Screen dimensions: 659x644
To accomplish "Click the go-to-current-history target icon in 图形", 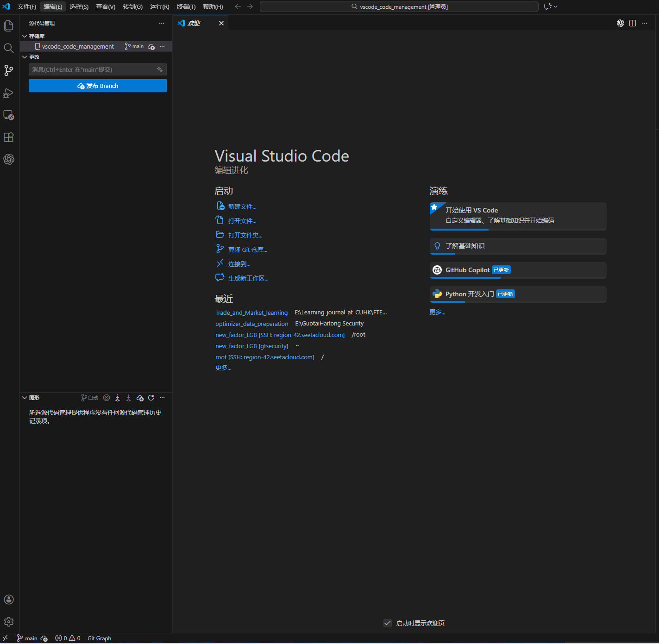I will (107, 398).
